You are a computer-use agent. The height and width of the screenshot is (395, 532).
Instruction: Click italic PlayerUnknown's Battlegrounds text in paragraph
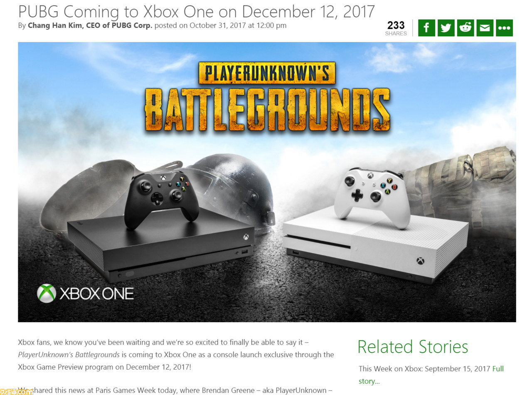point(69,355)
